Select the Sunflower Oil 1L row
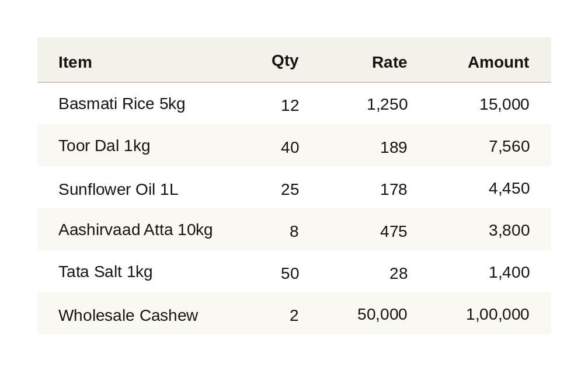 click(294, 187)
